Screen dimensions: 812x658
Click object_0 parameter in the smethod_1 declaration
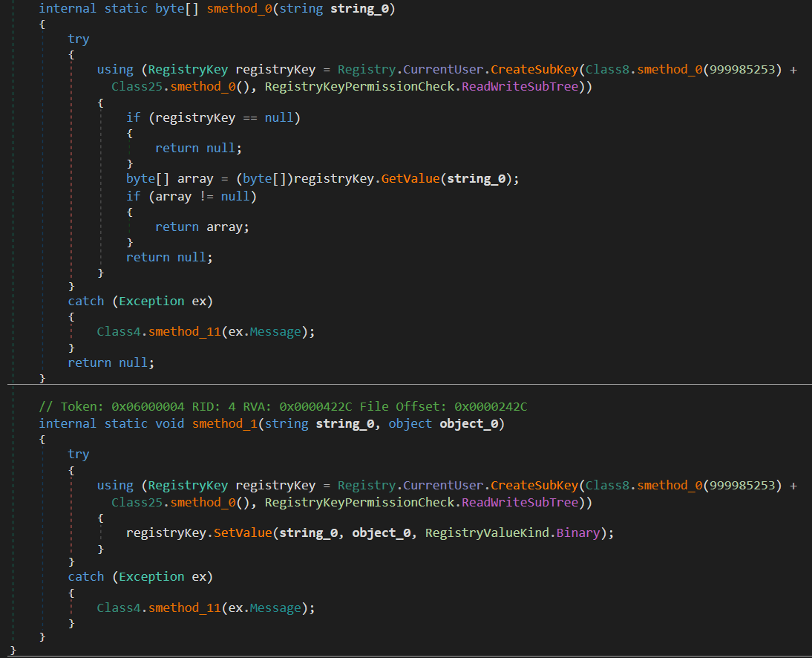coord(468,424)
